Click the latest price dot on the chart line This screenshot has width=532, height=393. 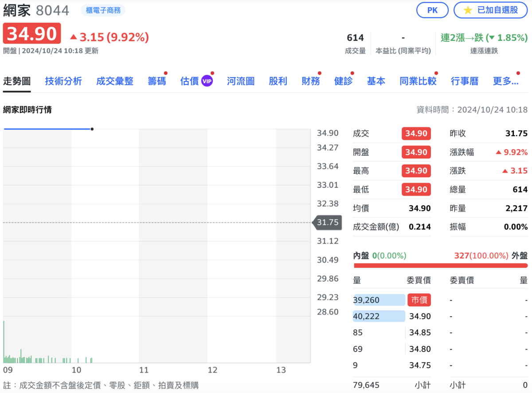point(92,129)
